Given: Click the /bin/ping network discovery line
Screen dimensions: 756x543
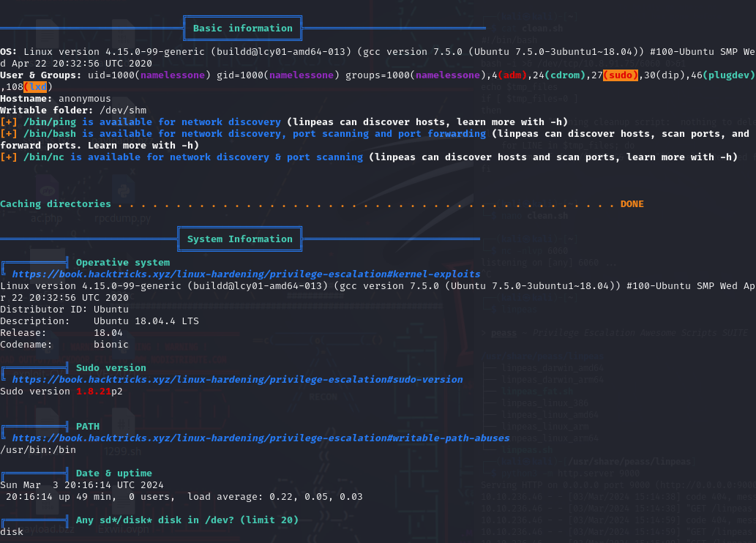Looking at the screenshot, I should 284,122.
